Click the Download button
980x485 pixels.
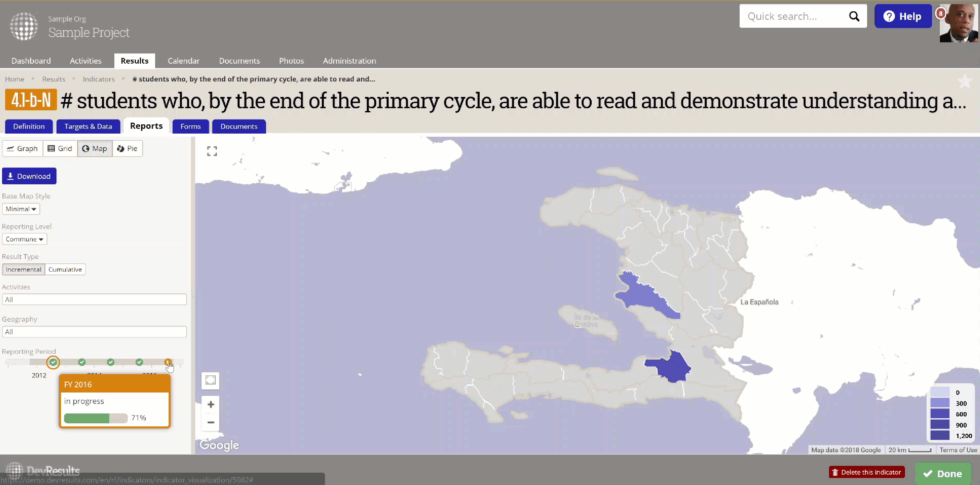(x=29, y=176)
